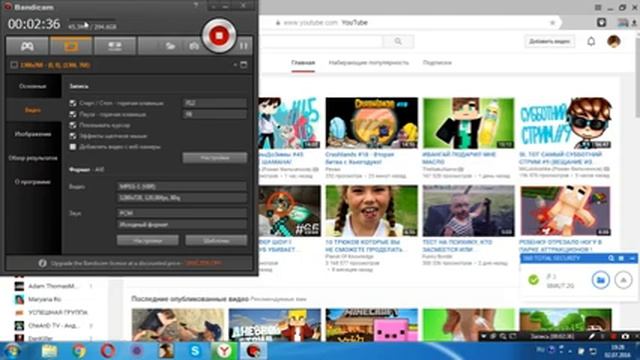
Task: Open Bandicam from taskbar
Action: point(253,351)
